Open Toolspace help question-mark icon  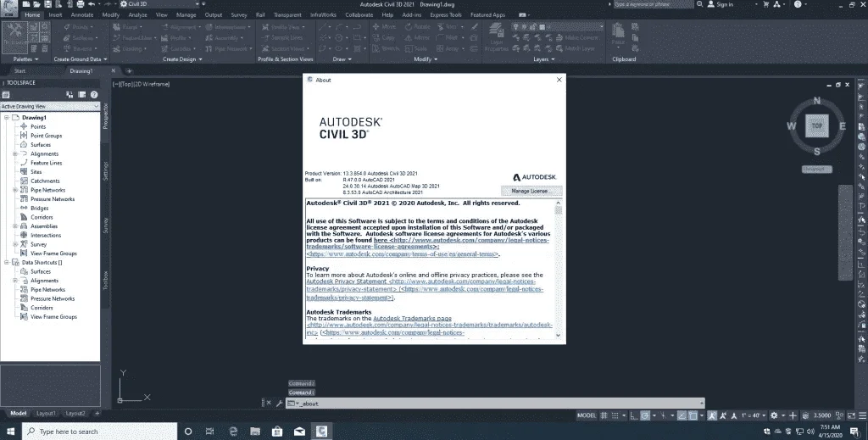[94, 95]
